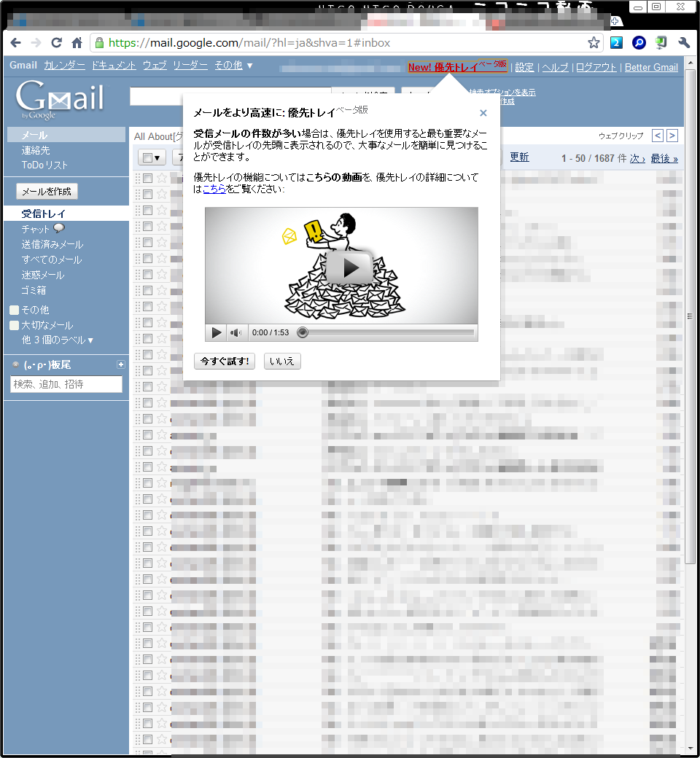Click the Gmail logo
The image size is (700, 758).
click(61, 99)
